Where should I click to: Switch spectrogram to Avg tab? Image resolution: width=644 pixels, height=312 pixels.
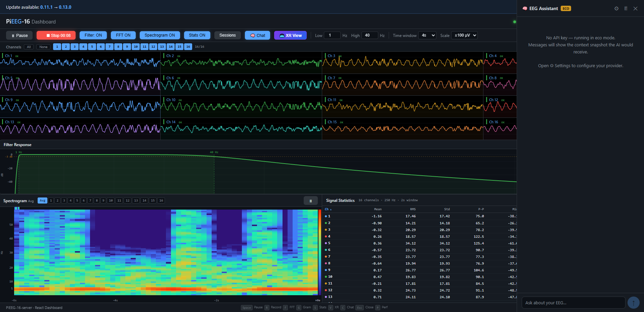pos(42,200)
